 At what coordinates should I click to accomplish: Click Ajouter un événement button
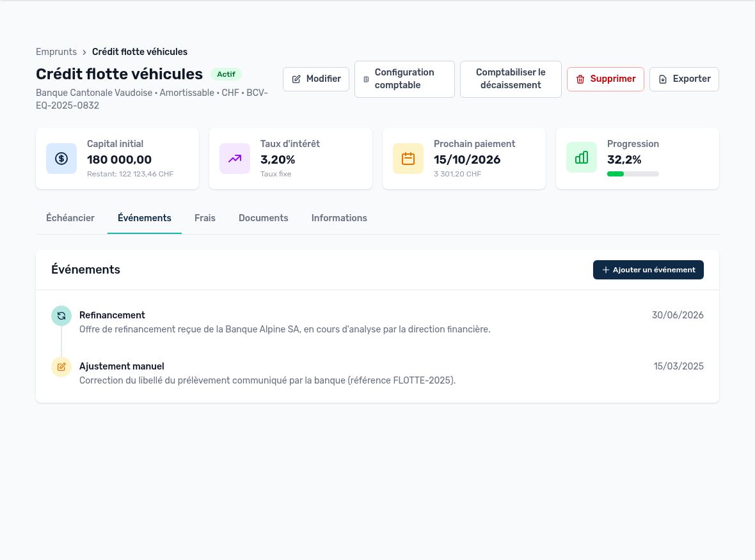648,270
